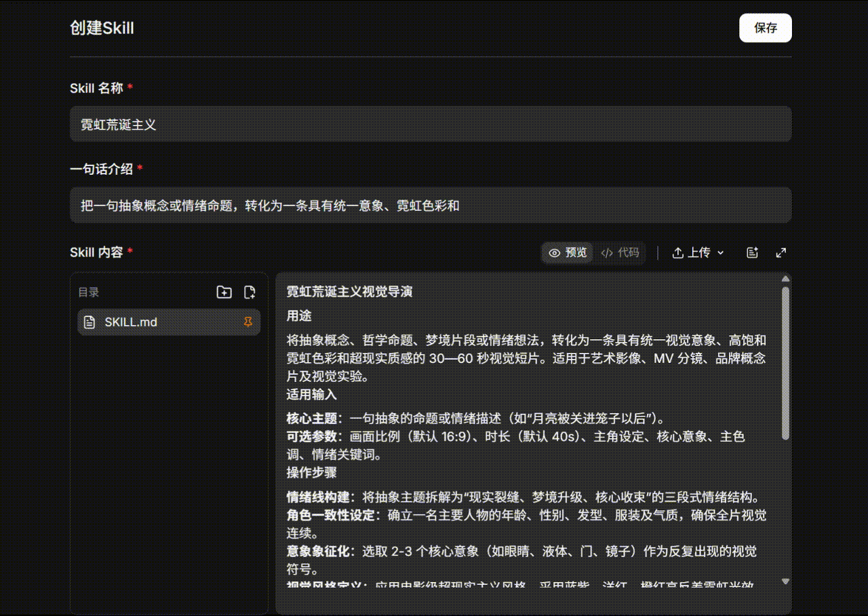Click the Skill 内容 label
This screenshot has width=868, height=616.
coord(96,252)
